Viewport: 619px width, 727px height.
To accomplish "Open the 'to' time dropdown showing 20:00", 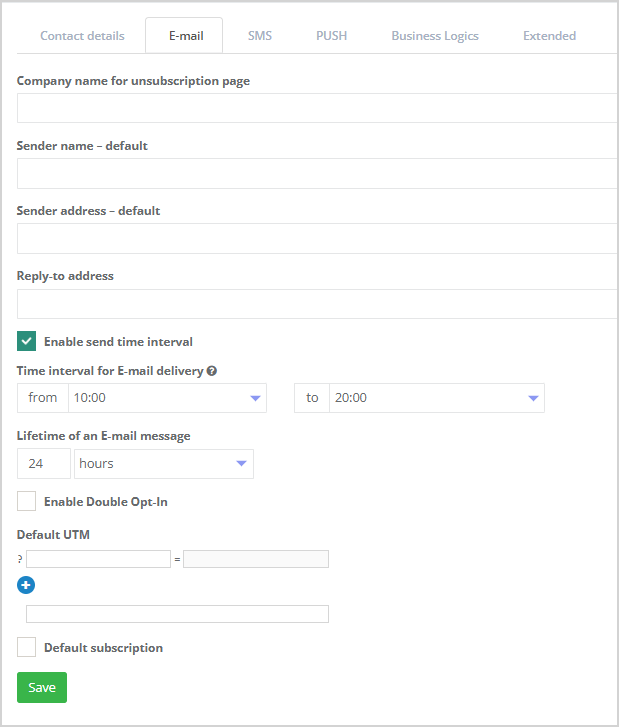I will tap(436, 398).
